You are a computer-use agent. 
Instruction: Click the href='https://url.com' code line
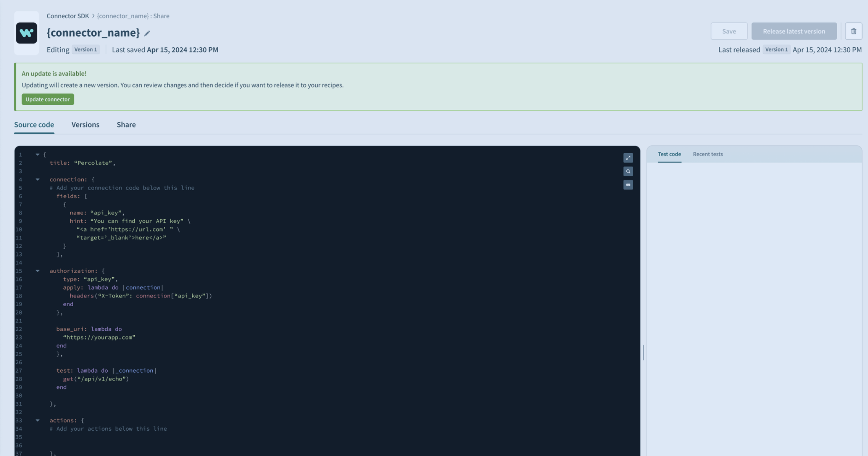pyautogui.click(x=128, y=229)
